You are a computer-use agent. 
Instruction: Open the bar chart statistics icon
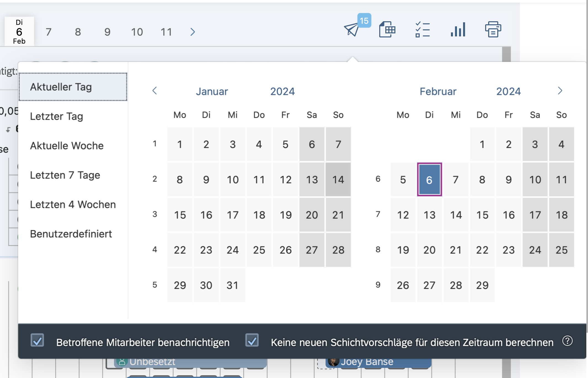click(x=458, y=30)
